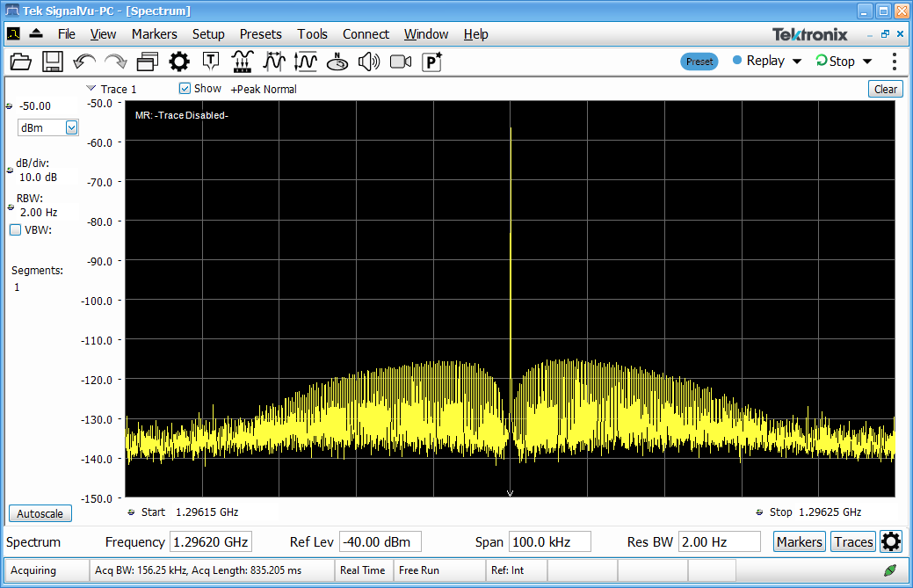Click the waveform with vertical bar icon
This screenshot has height=588, width=913.
pyautogui.click(x=306, y=62)
